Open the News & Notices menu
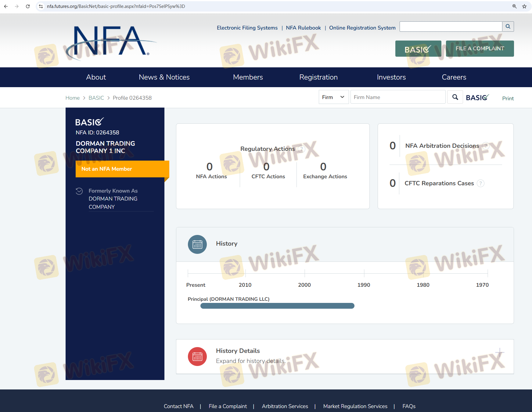This screenshot has width=532, height=412. [164, 77]
